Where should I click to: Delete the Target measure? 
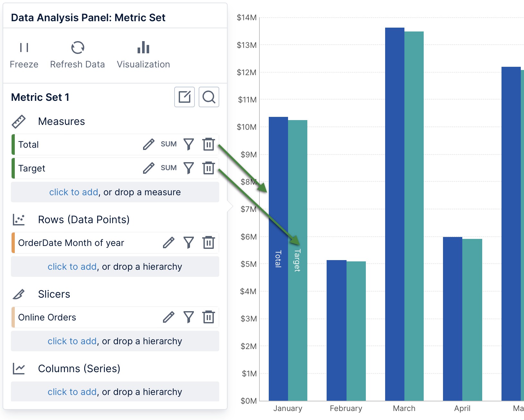click(208, 168)
